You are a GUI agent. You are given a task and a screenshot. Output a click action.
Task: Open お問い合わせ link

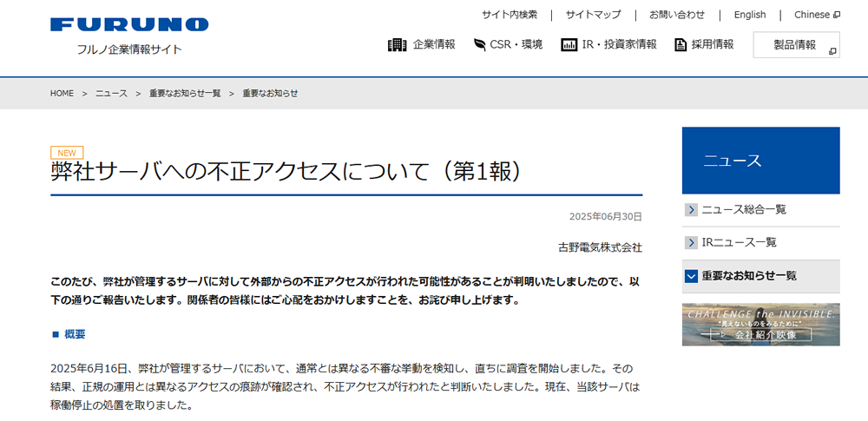pyautogui.click(x=677, y=15)
